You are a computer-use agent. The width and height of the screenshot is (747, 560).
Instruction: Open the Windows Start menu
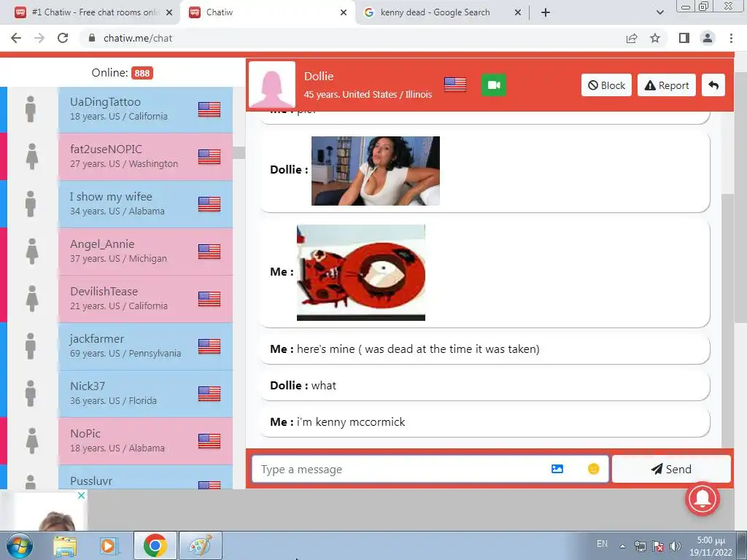pyautogui.click(x=19, y=545)
